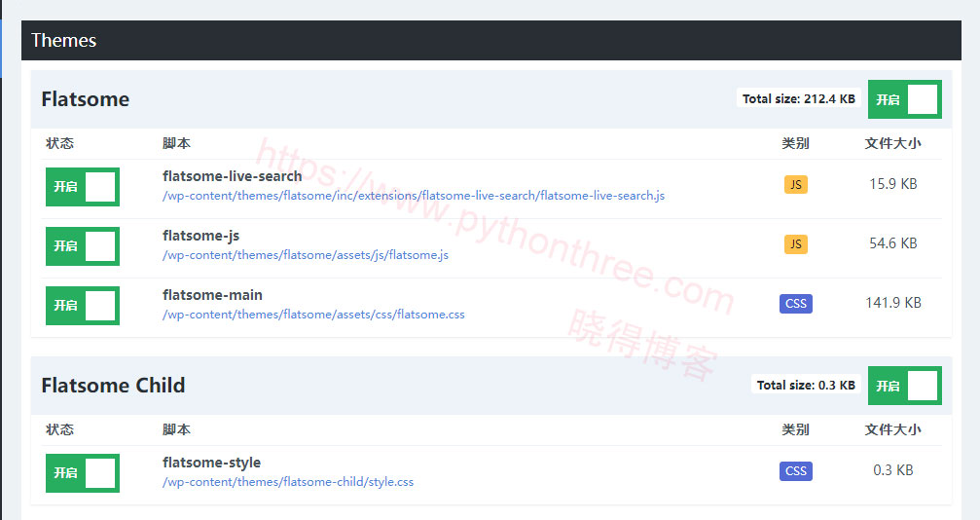Disable the flatsome-js script toggle
This screenshot has height=520, width=980.
coord(83,246)
